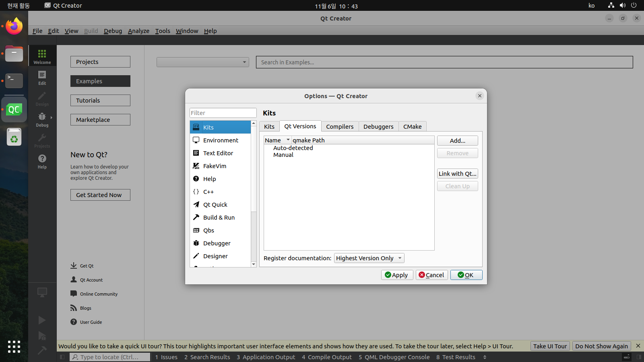Select Environment options category
The height and width of the screenshot is (362, 644).
point(220,140)
